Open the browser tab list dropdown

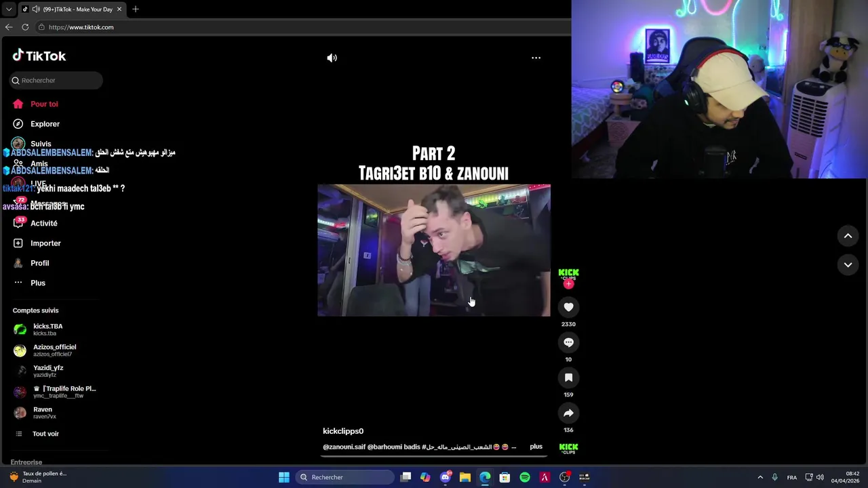click(9, 9)
